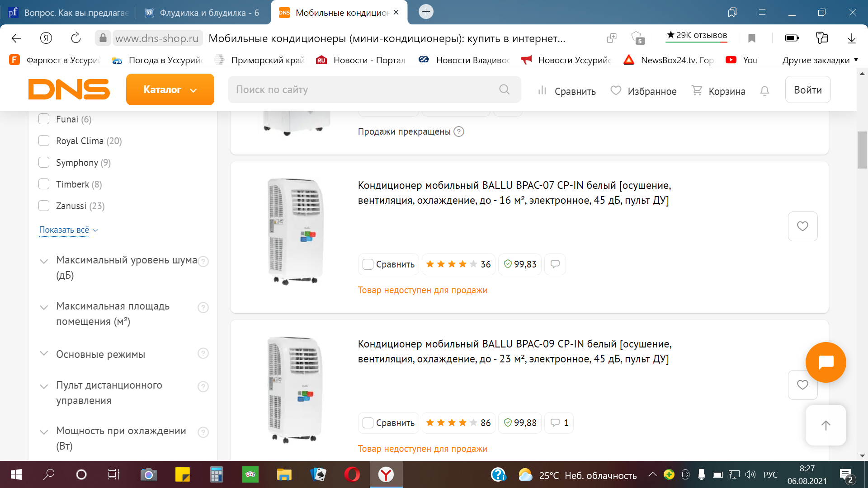The width and height of the screenshot is (868, 488).
Task: Expand Пульт дистанционного управления filter
Action: click(44, 386)
